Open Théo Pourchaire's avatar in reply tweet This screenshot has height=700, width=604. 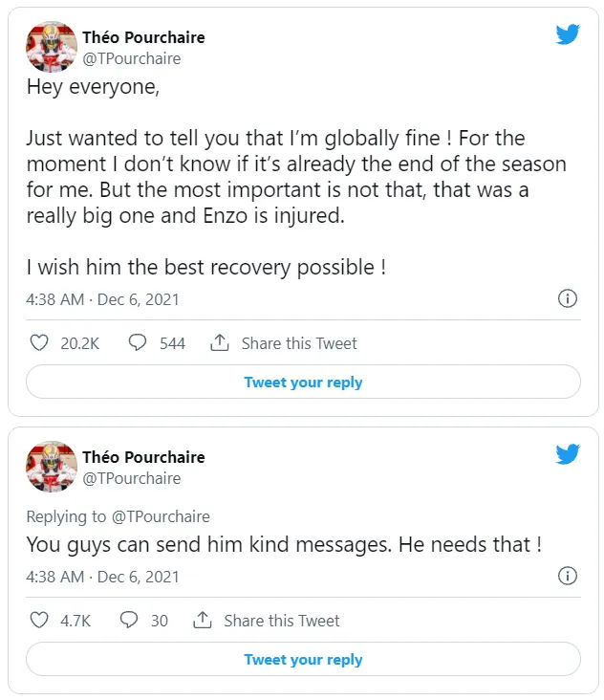(52, 467)
